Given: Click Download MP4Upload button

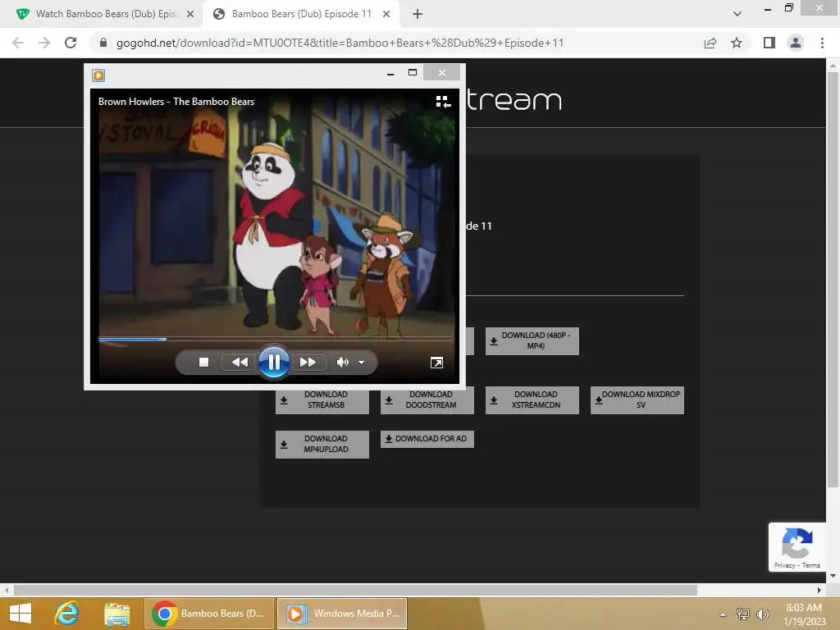Looking at the screenshot, I should click(x=322, y=444).
